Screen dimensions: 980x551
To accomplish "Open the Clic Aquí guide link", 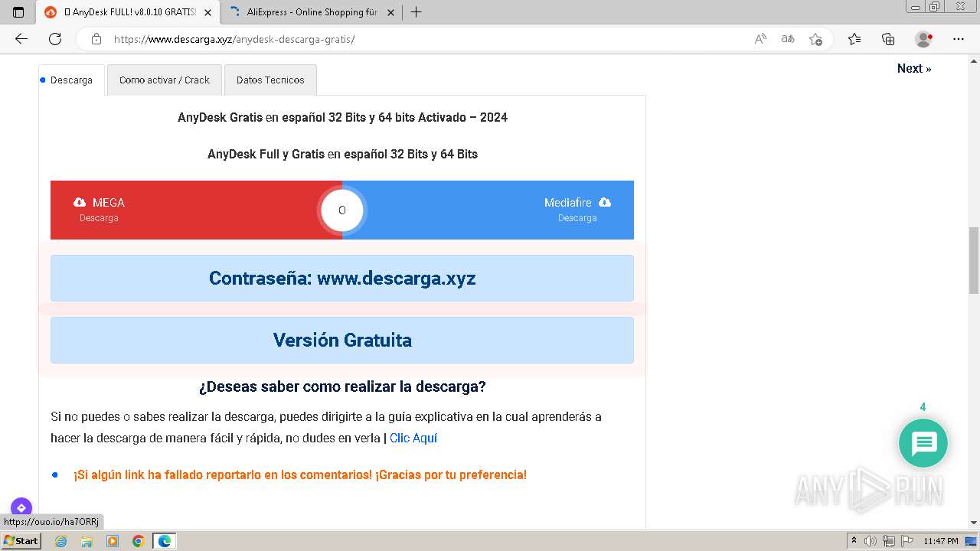I will pos(413,438).
